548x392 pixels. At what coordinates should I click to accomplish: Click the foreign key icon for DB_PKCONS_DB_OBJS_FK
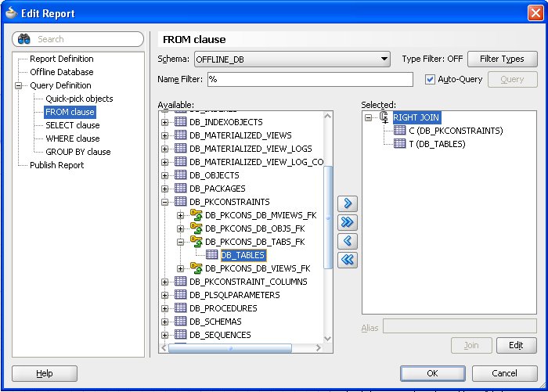(196, 228)
